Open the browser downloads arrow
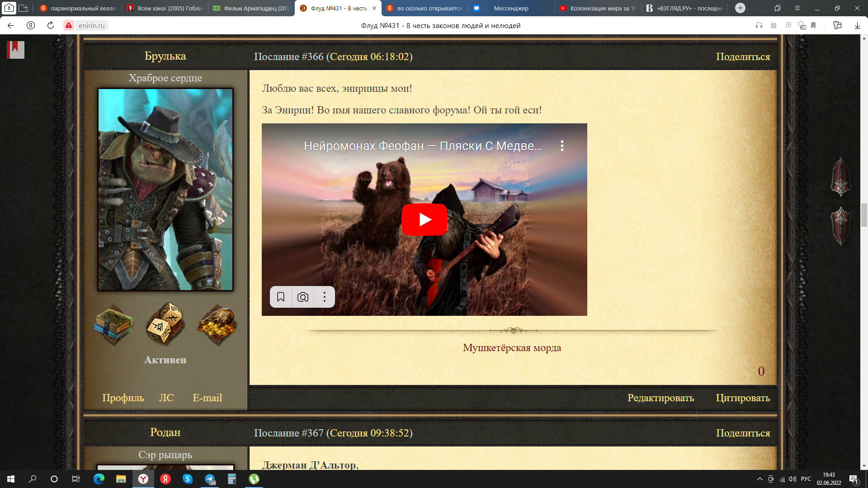 (857, 26)
